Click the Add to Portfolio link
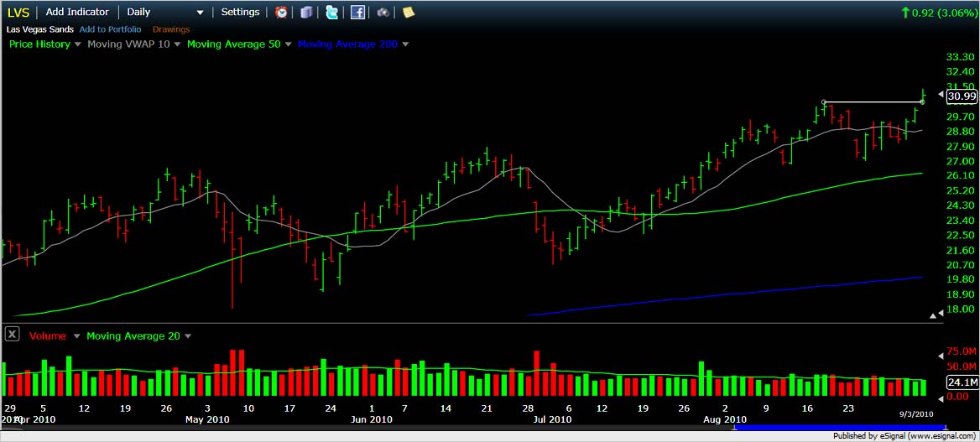 [x=110, y=29]
